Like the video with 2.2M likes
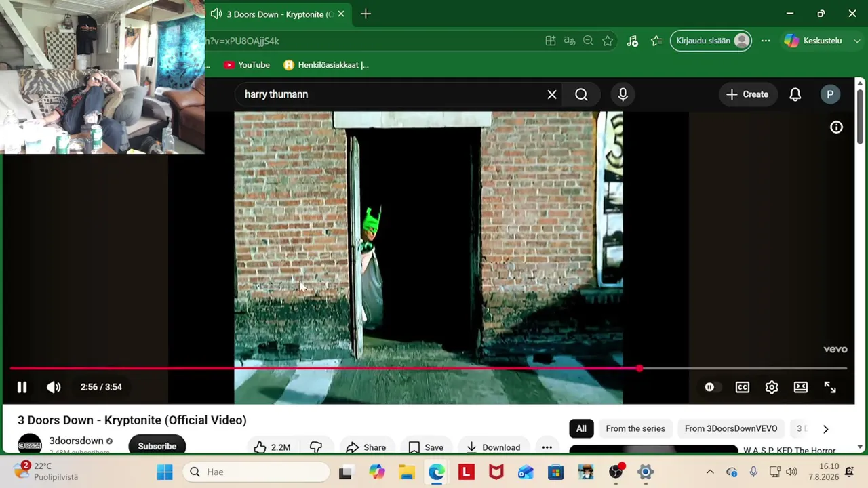Screen dimensions: 868x488 (271, 447)
